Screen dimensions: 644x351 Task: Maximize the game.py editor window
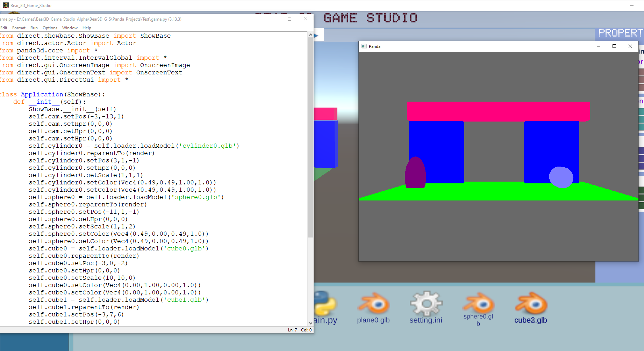coord(289,19)
